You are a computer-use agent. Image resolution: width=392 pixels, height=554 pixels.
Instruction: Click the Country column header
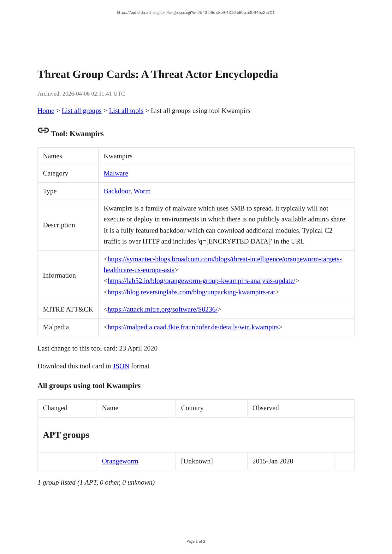point(192,408)
